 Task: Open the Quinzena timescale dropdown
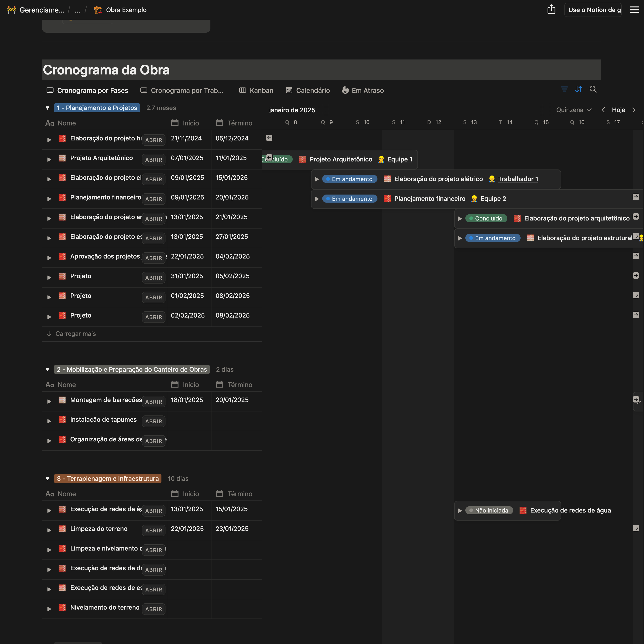[x=573, y=110]
